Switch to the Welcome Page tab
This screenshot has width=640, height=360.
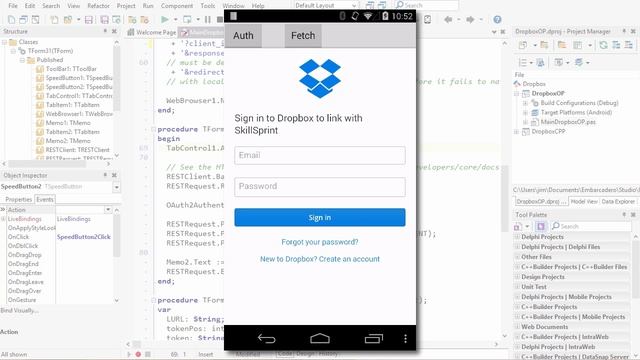(151, 32)
